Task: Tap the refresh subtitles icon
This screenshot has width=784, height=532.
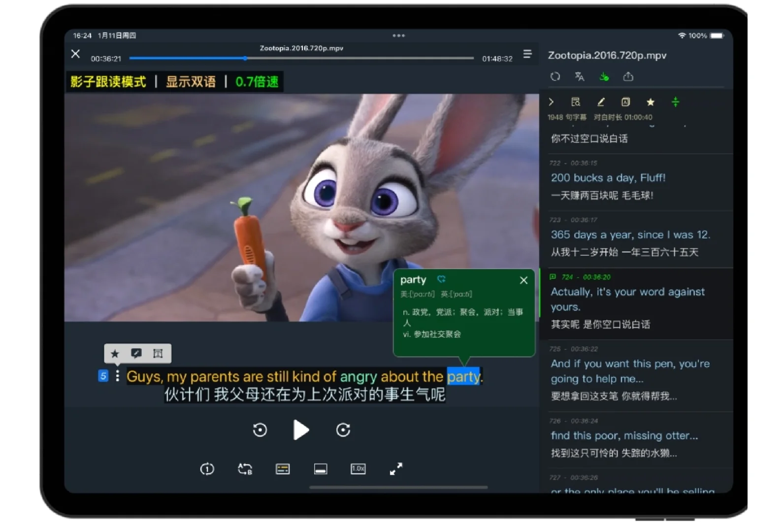Action: 555,76
